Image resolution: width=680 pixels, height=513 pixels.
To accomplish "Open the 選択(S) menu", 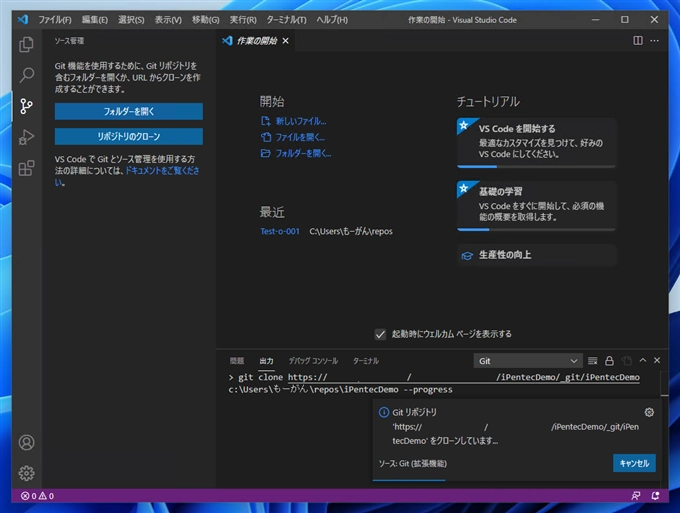I will (131, 20).
